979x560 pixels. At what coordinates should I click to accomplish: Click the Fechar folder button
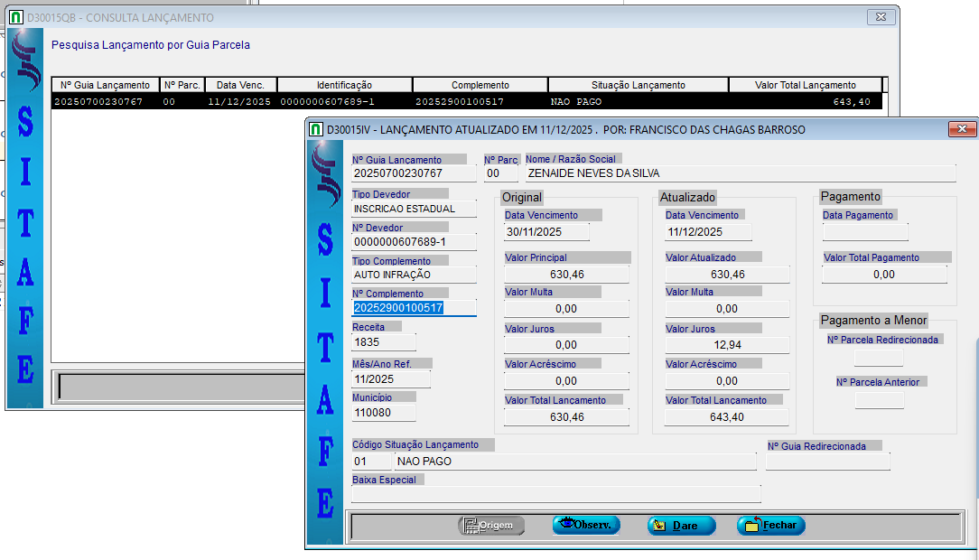pos(770,525)
